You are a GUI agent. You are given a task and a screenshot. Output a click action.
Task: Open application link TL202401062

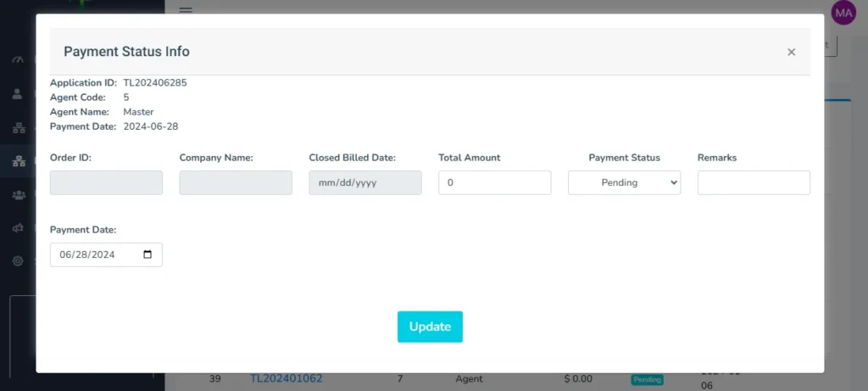click(x=286, y=378)
